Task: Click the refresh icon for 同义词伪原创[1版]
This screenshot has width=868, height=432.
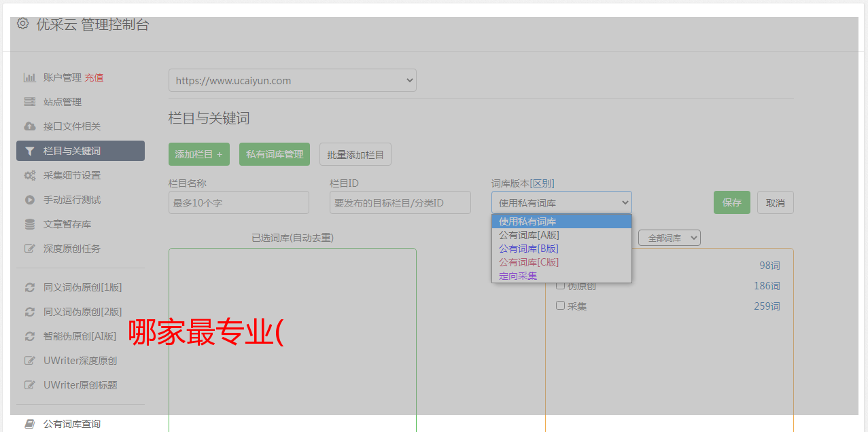Action: (29, 287)
